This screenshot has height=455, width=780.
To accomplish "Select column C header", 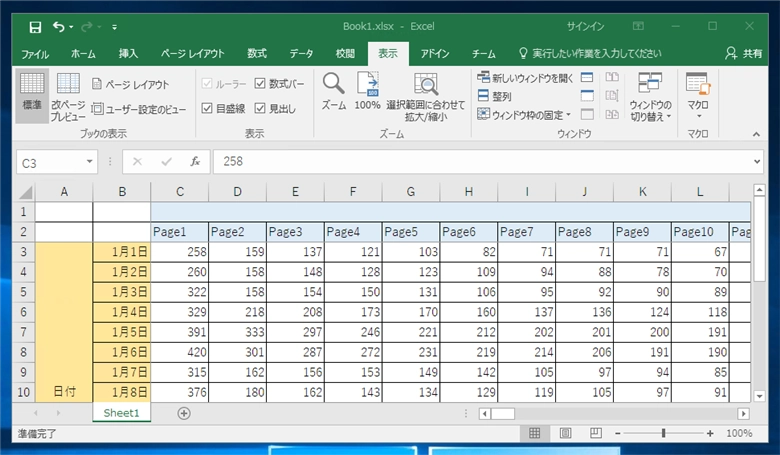I will point(180,192).
